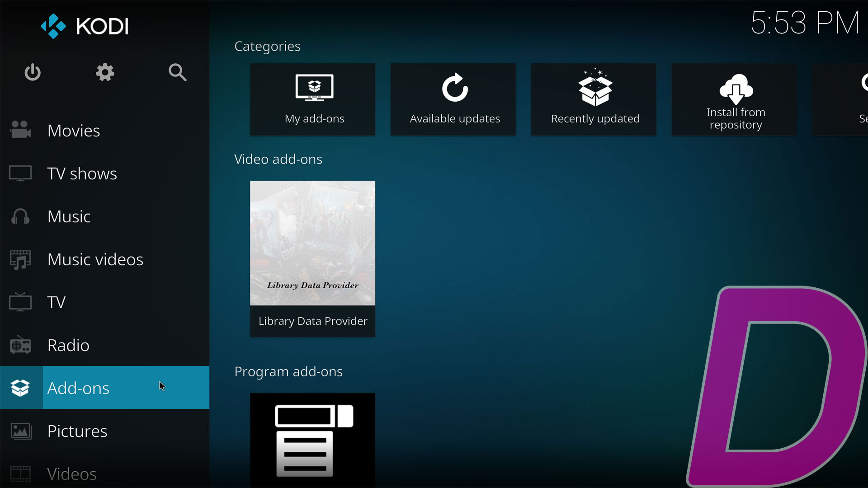Select the TV menu entry
The height and width of the screenshot is (488, 868).
click(104, 302)
